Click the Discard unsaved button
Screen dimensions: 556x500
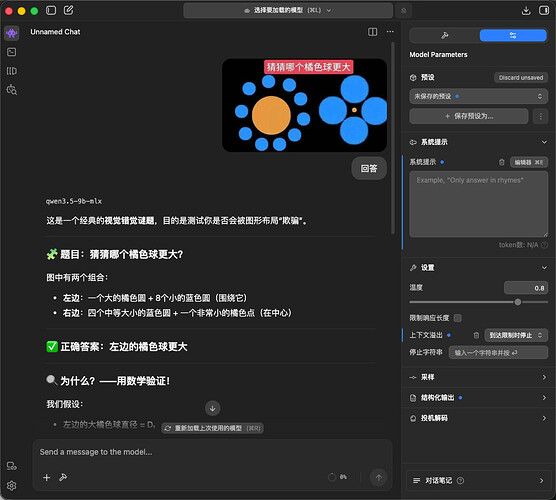pyautogui.click(x=521, y=78)
